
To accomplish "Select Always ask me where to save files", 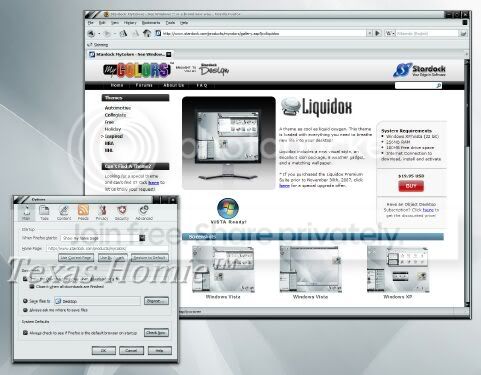I will (25, 310).
